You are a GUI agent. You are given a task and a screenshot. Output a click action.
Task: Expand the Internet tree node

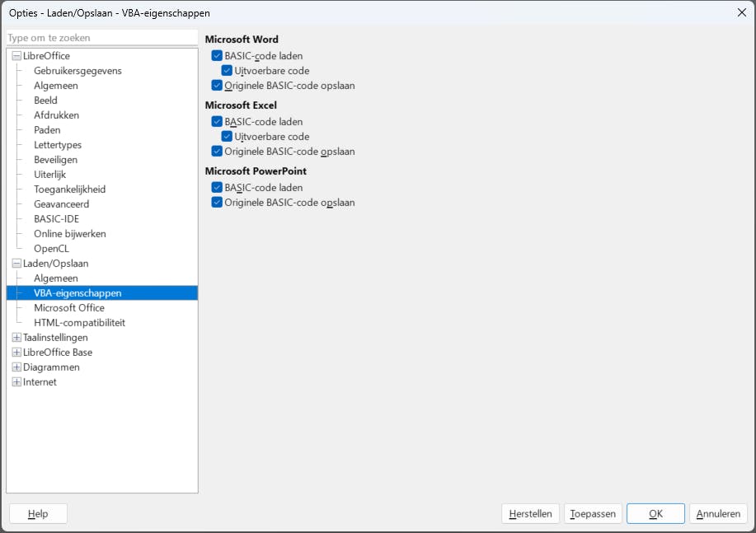[x=16, y=382]
